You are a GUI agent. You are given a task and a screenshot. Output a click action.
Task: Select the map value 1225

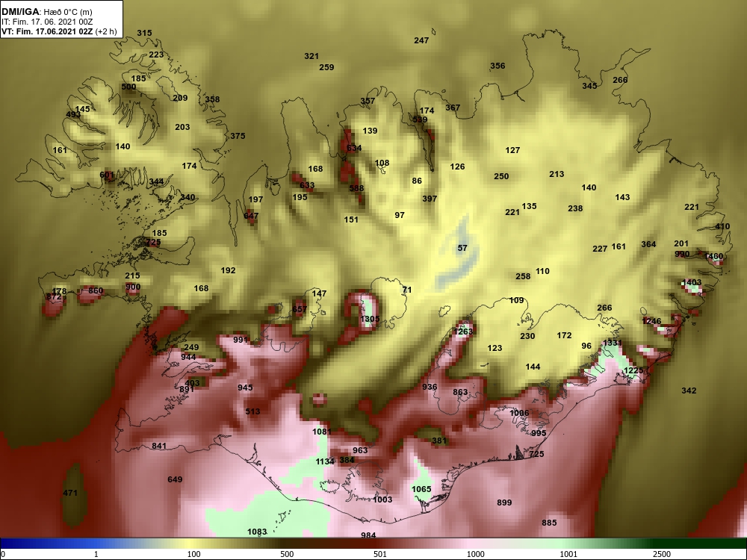(x=633, y=371)
